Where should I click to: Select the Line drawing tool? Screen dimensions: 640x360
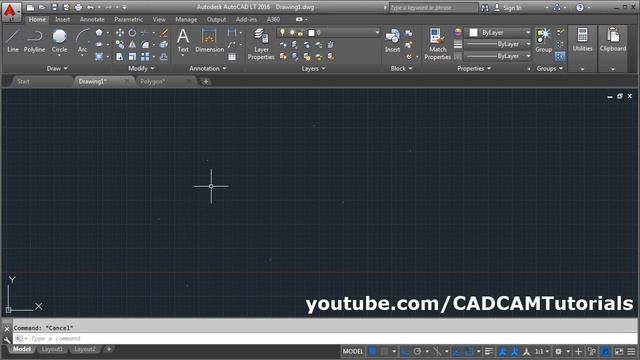point(13,41)
